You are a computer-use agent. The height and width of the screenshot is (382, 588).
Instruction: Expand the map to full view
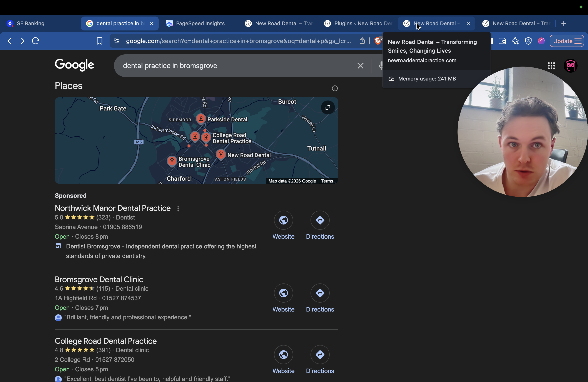[x=328, y=107]
